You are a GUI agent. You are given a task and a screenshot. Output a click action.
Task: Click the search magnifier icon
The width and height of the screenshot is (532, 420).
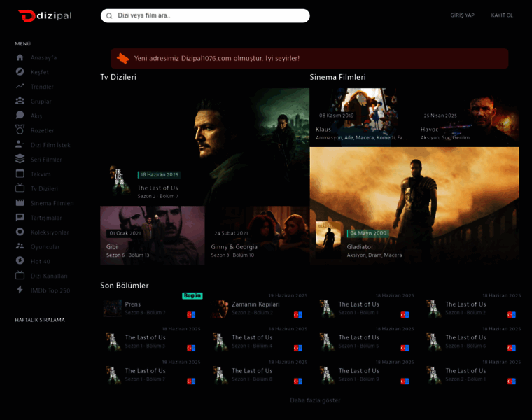click(x=109, y=15)
